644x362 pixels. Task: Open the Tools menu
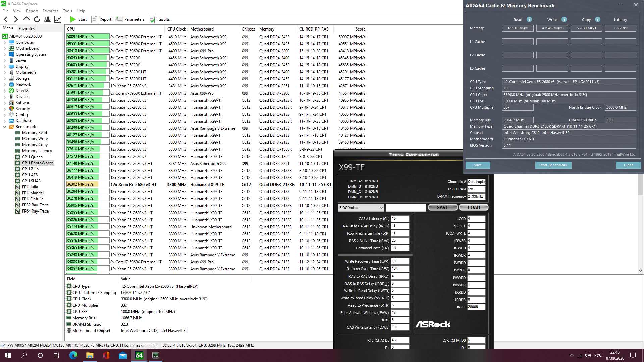tap(67, 11)
